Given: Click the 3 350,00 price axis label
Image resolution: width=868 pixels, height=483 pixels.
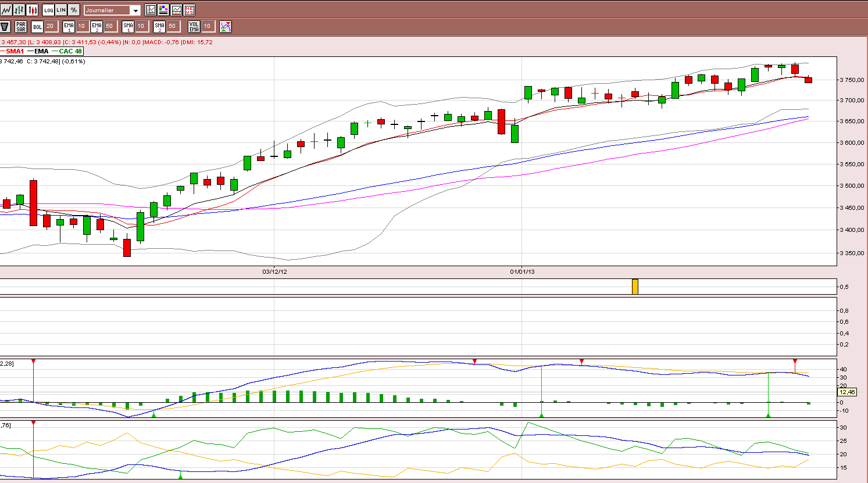Looking at the screenshot, I should click(851, 253).
